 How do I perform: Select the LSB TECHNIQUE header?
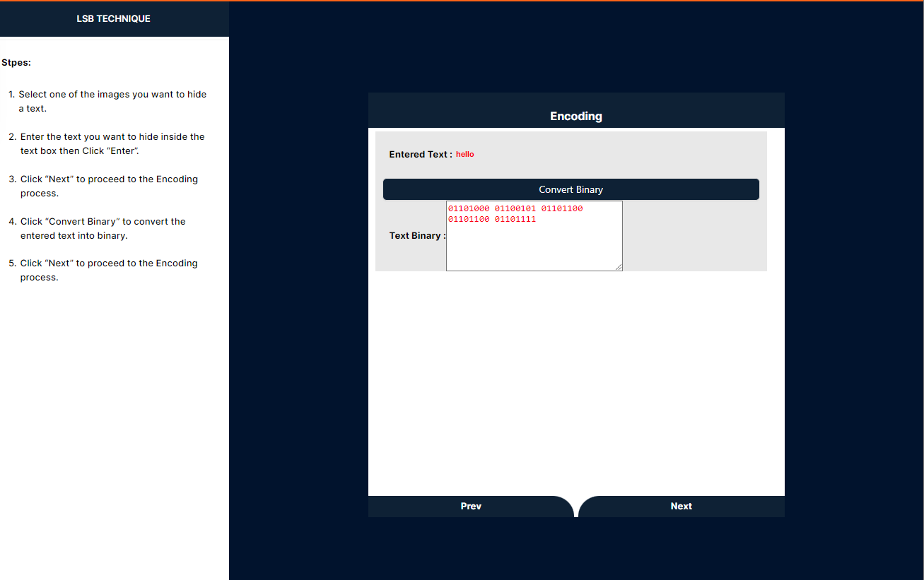click(114, 19)
